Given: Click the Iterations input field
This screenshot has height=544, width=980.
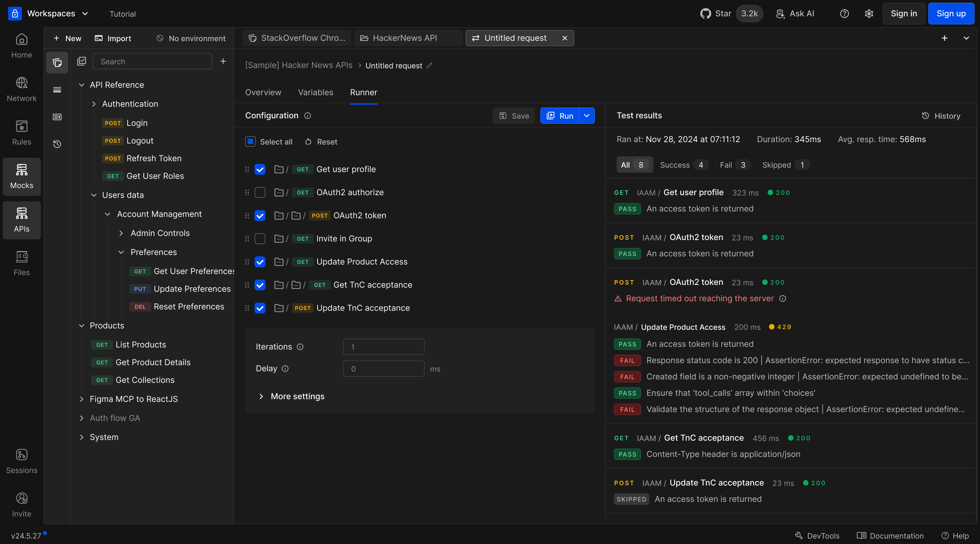Looking at the screenshot, I should click(383, 347).
